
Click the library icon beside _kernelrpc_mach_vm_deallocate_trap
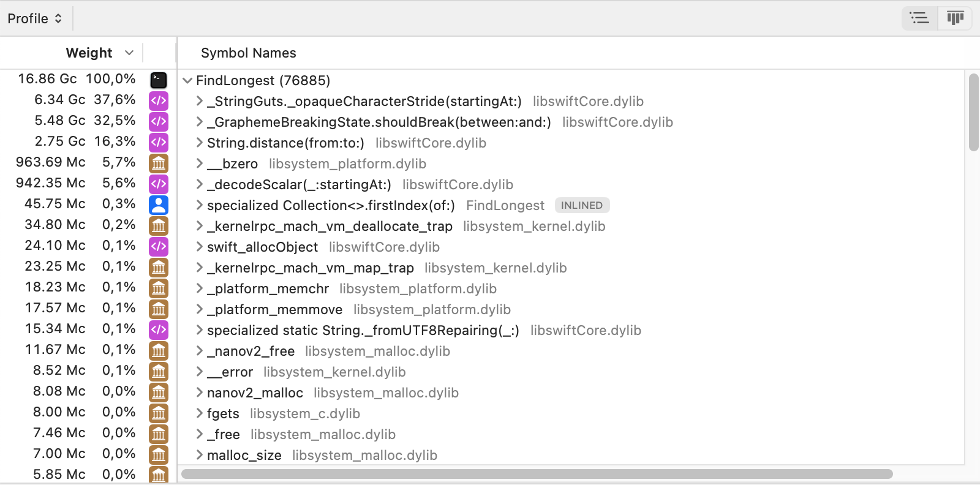(x=159, y=226)
